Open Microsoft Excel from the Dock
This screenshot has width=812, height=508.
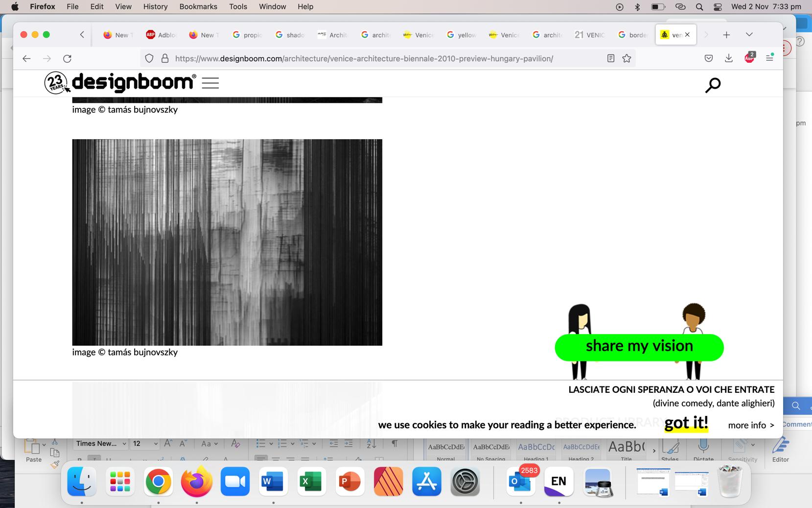pyautogui.click(x=312, y=481)
